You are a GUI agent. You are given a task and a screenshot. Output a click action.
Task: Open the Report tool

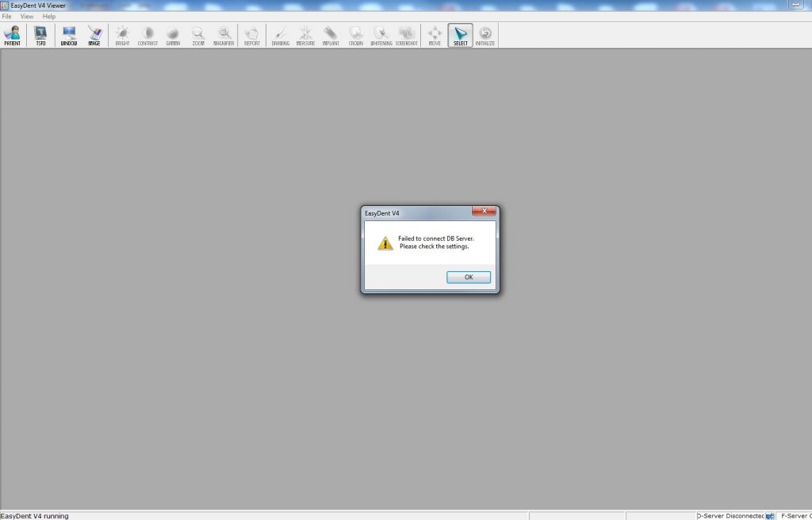click(x=252, y=36)
